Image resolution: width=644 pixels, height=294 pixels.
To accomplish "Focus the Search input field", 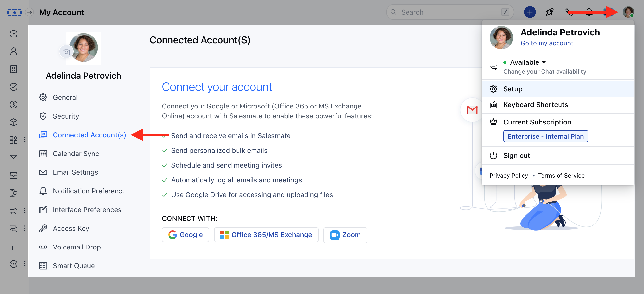I will click(450, 12).
